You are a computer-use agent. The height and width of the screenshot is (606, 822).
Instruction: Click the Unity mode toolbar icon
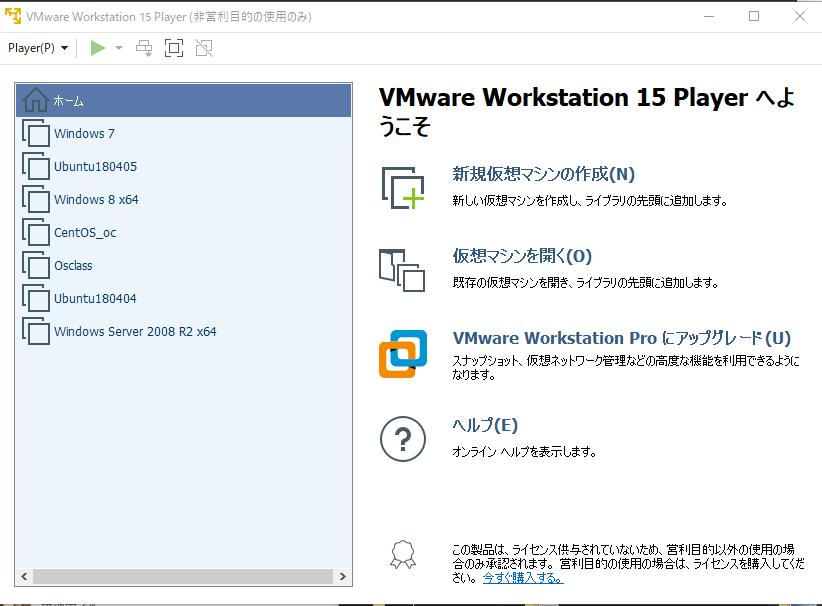point(204,48)
